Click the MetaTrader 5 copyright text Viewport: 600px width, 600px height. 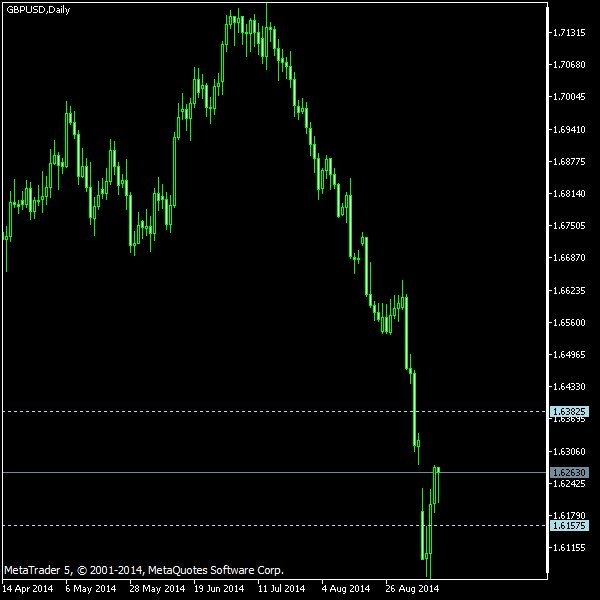pos(144,571)
